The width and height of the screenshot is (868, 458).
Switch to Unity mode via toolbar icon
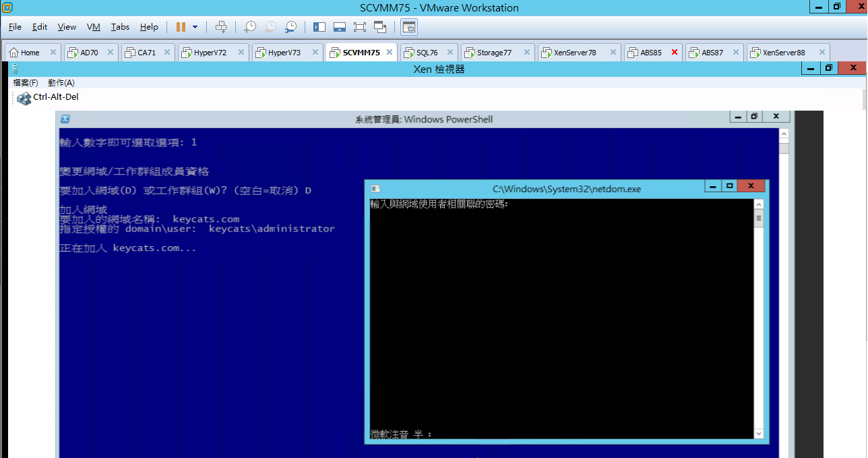379,27
